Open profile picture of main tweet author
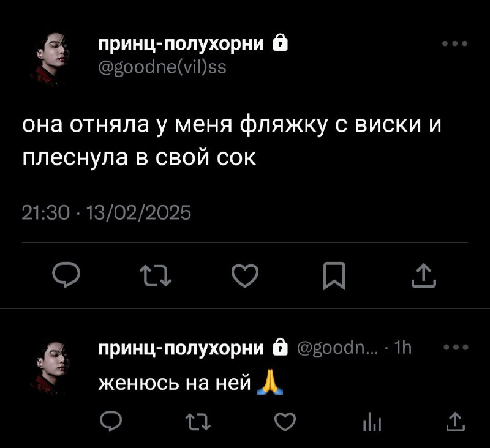This screenshot has height=448, width=490. tap(51, 58)
